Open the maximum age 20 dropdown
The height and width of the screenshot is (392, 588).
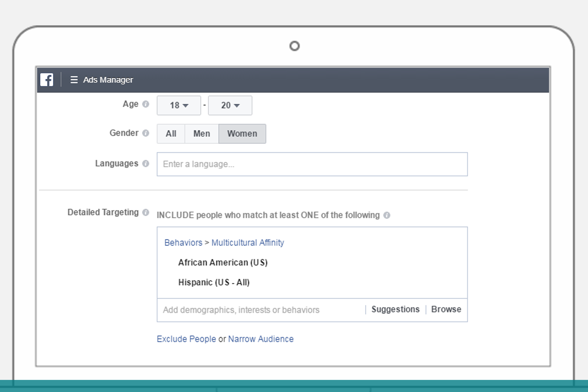[x=230, y=105]
